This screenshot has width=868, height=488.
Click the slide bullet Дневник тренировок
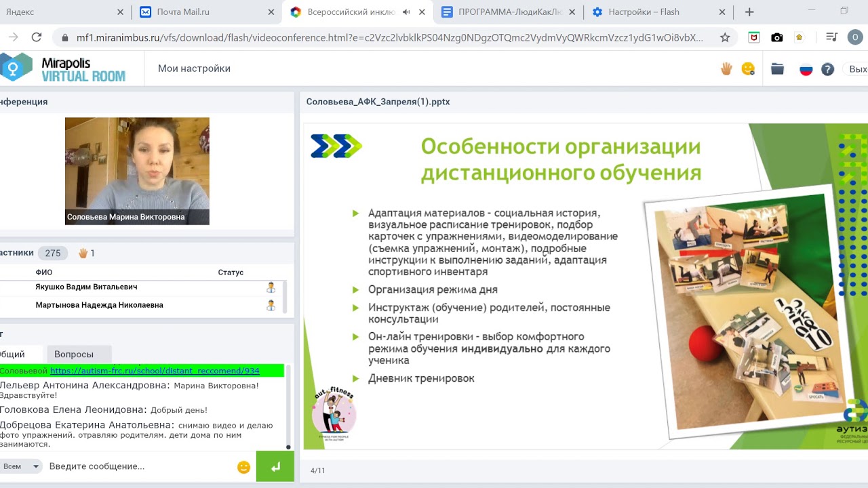click(421, 378)
